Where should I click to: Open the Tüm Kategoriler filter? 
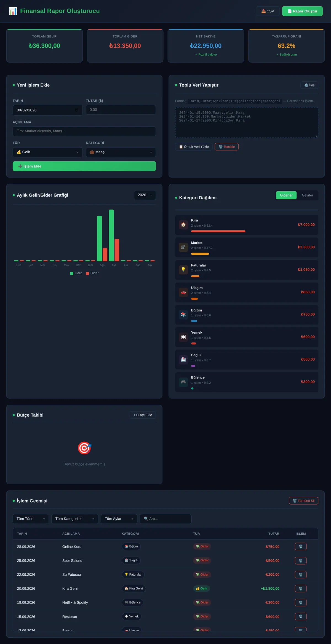click(75, 519)
